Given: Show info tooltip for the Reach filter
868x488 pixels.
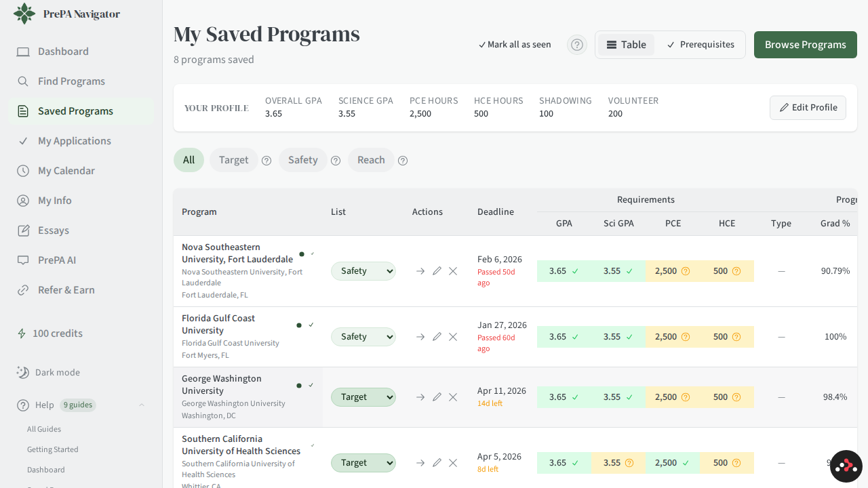Looking at the screenshot, I should pos(403,161).
